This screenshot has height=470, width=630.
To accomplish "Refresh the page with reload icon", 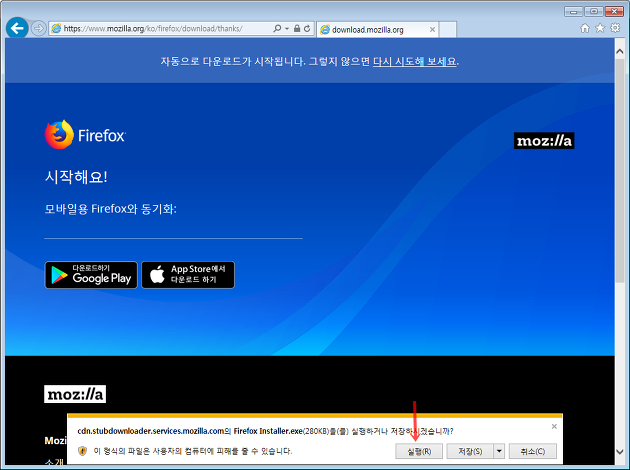I will point(307,29).
